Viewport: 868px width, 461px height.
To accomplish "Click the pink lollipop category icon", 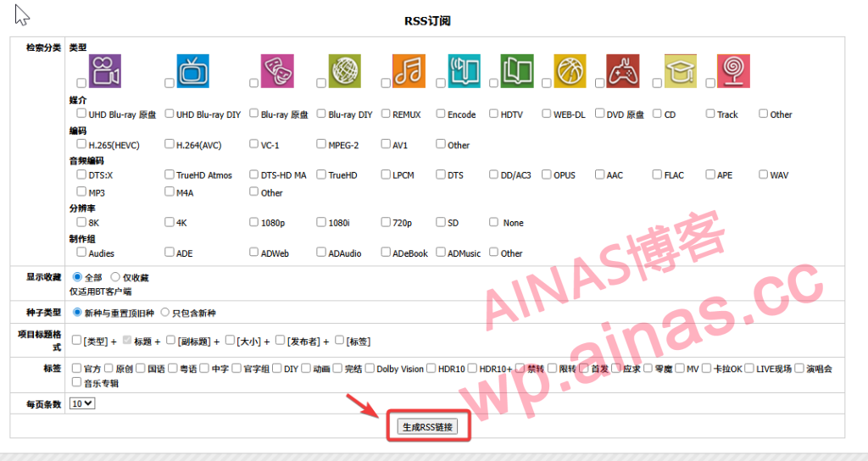I will 733,71.
